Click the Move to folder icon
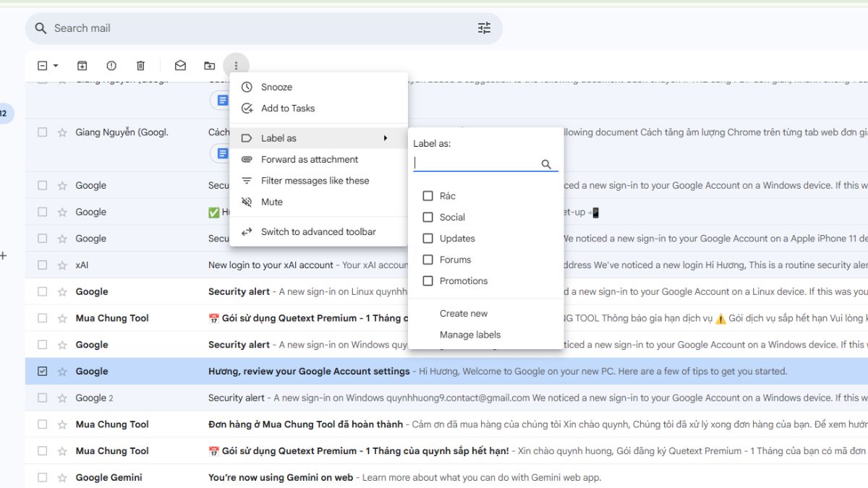 pyautogui.click(x=209, y=66)
